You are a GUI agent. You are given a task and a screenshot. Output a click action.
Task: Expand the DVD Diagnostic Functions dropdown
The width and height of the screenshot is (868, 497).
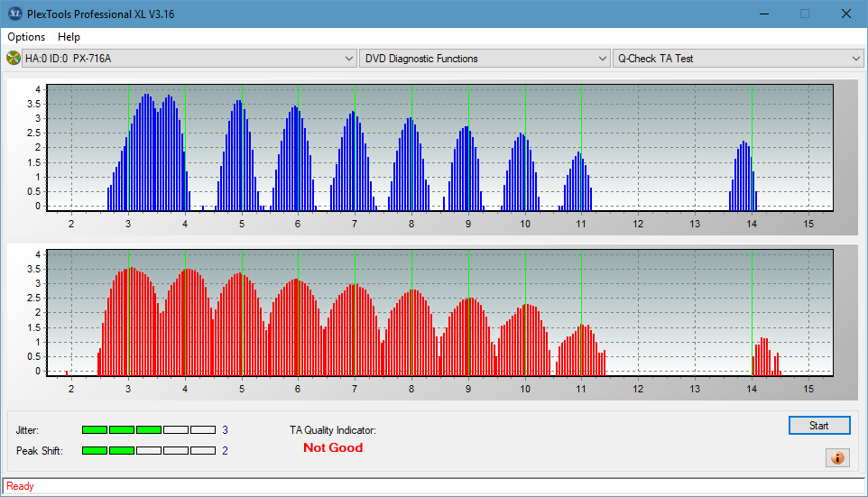pos(485,58)
